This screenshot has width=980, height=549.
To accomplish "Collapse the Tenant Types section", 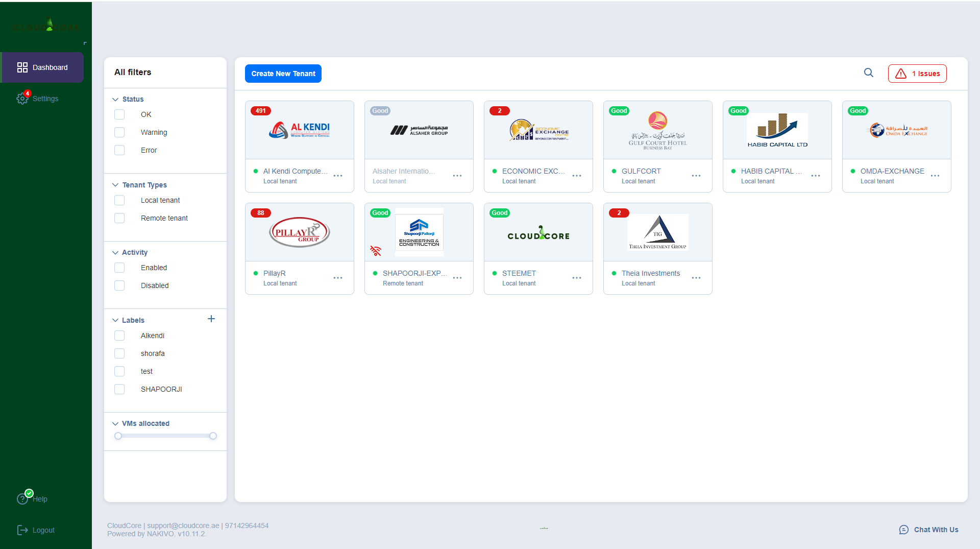I will 115,185.
